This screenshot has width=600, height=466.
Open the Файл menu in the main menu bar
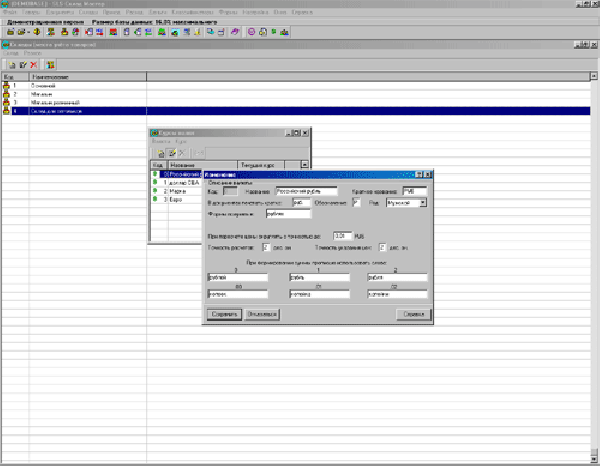[x=9, y=12]
